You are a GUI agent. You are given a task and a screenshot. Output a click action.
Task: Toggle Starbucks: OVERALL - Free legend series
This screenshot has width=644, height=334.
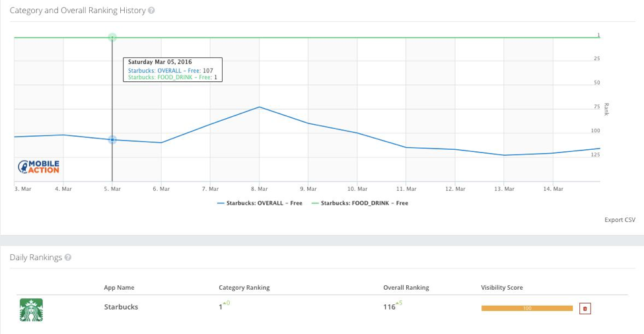[260, 203]
